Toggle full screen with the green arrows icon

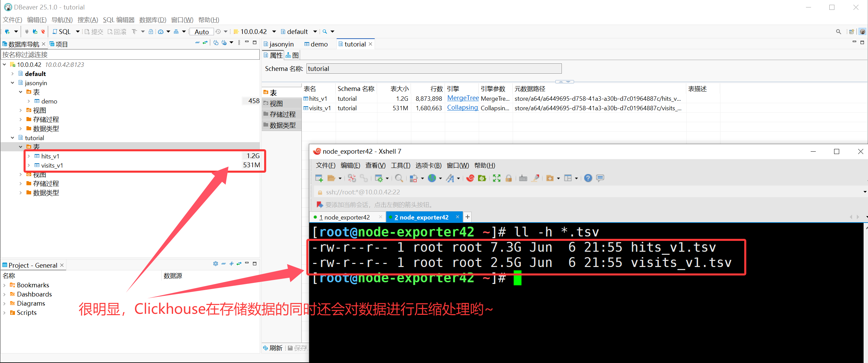click(x=497, y=178)
